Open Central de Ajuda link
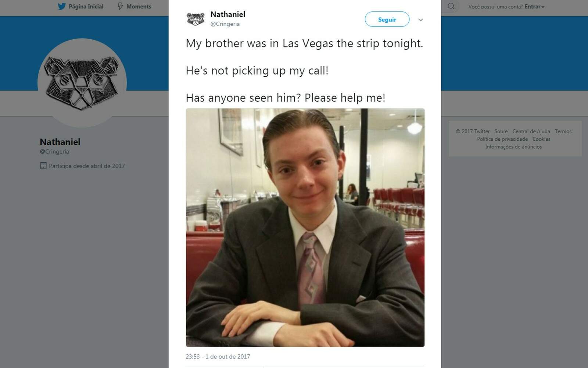Image resolution: width=588 pixels, height=368 pixels. tap(531, 131)
